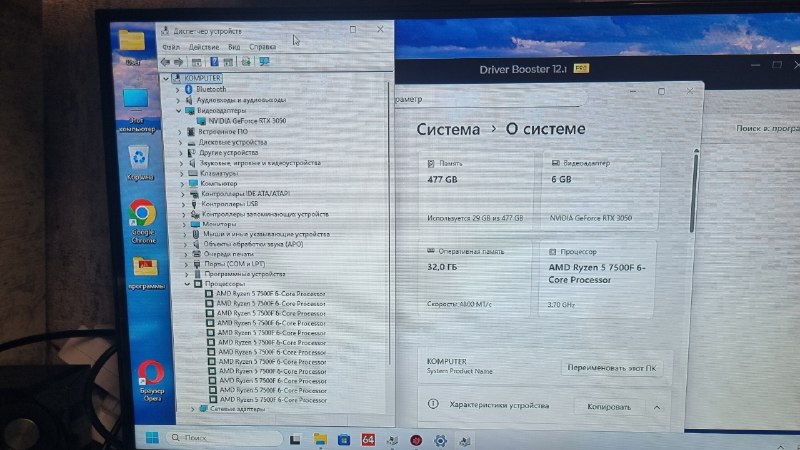Open Google Chrome from the desktop
This screenshot has height=450, width=800.
pyautogui.click(x=142, y=215)
